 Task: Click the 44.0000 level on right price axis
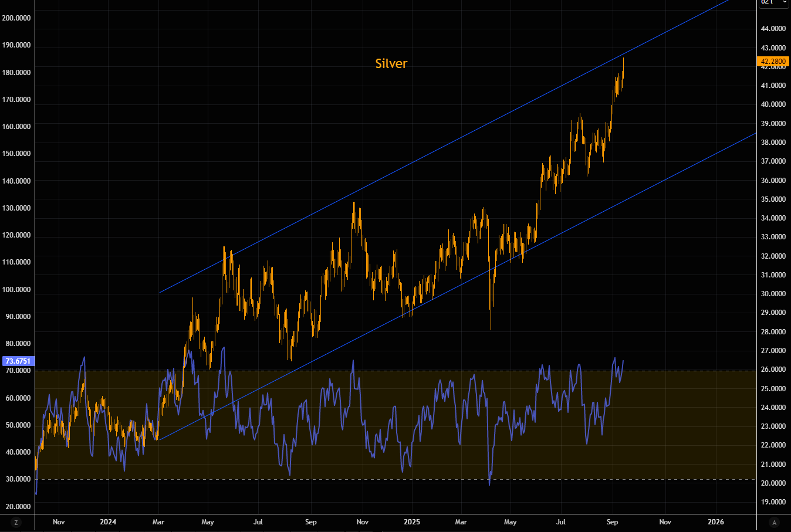tap(773, 28)
